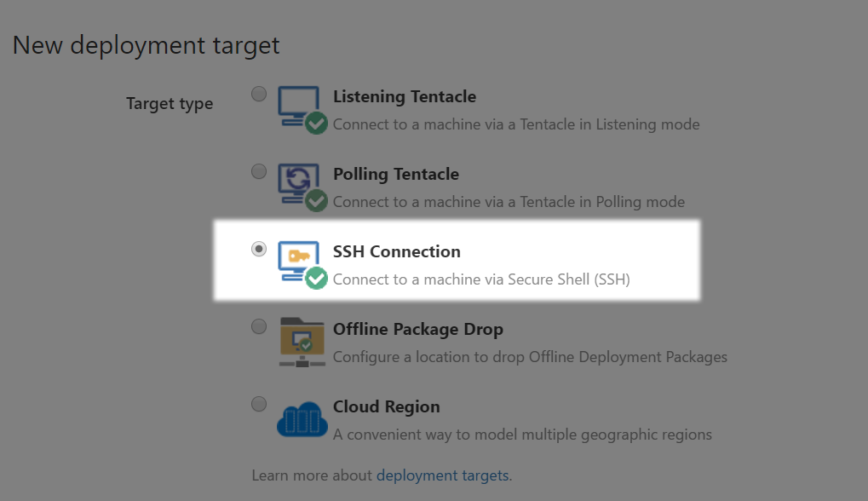Click the green checkmark badge on SSH Connection
The image size is (868, 501).
coord(315,277)
